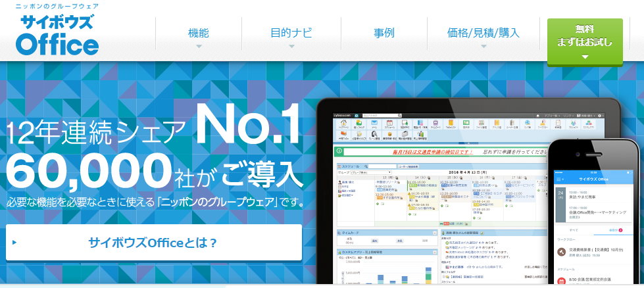644x288 pixels.
Task: Click the folder 個人フォルダ icon on tablet
Action: (x=359, y=124)
